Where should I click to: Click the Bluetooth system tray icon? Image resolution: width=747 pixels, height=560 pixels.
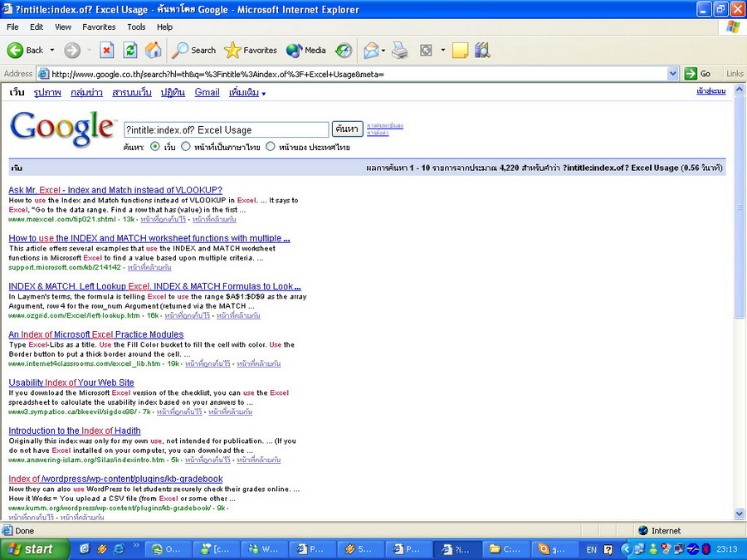[x=705, y=549]
